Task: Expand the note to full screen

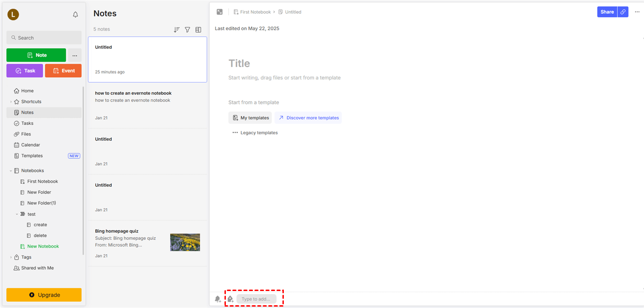Action: pos(220,12)
